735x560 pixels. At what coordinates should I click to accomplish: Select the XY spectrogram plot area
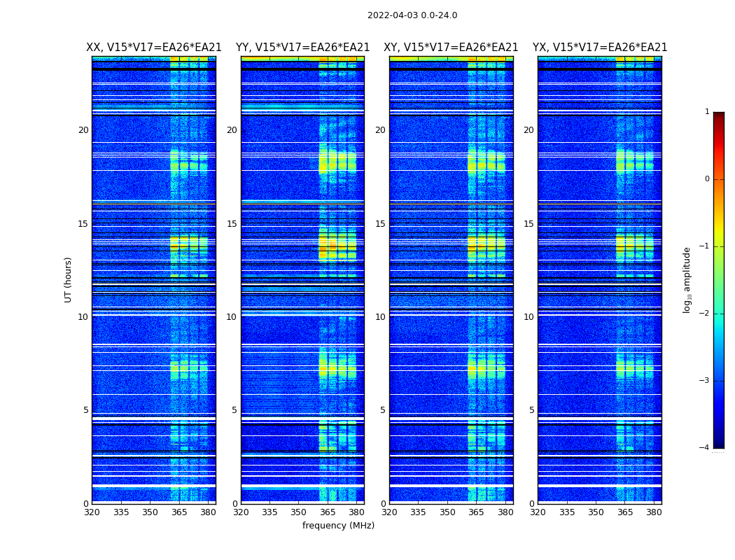[x=451, y=280]
